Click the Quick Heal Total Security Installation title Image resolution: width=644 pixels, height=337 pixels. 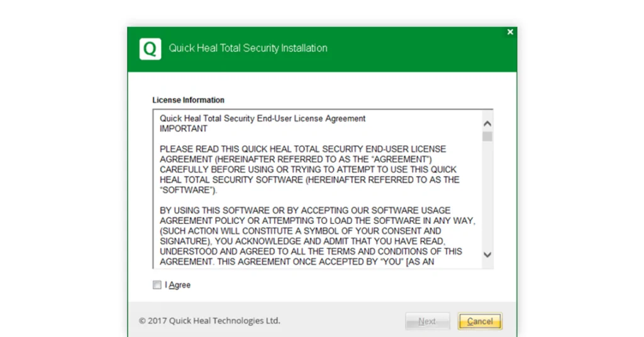248,48
